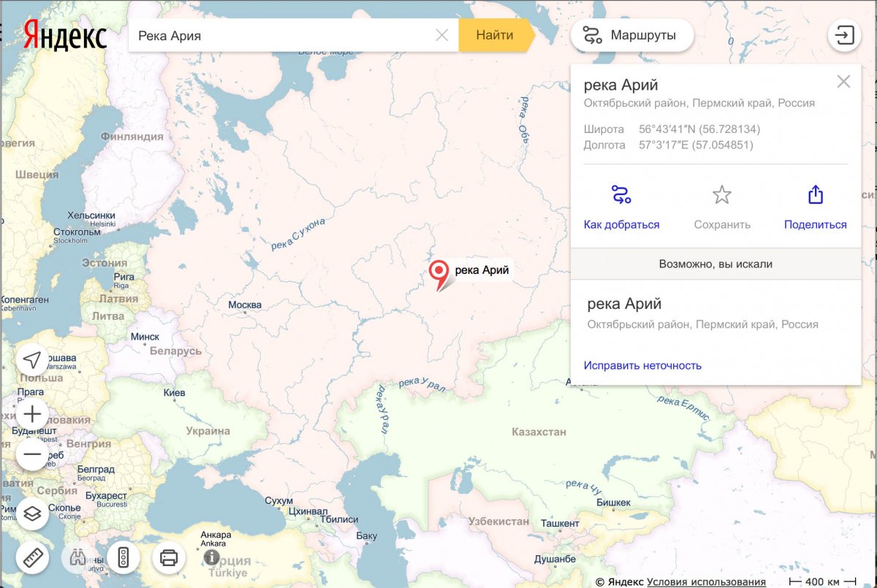Expand Как добраться directions options
The height and width of the screenshot is (588, 877).
tap(622, 207)
